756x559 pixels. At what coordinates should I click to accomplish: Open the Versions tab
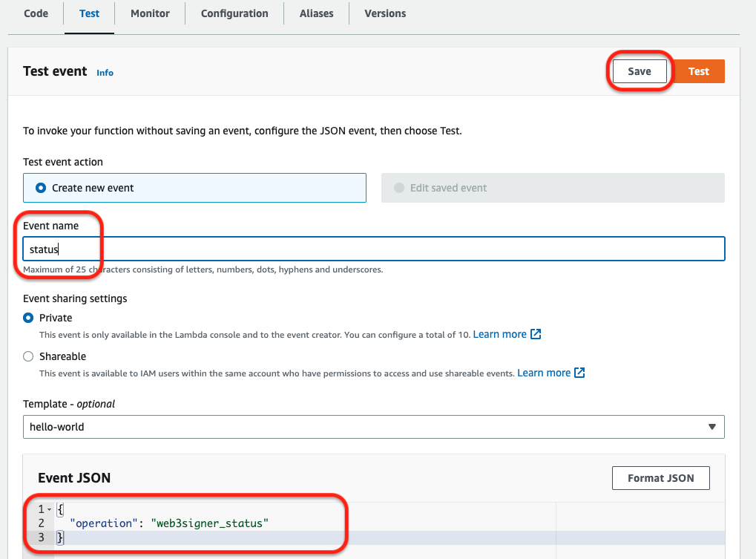tap(385, 13)
